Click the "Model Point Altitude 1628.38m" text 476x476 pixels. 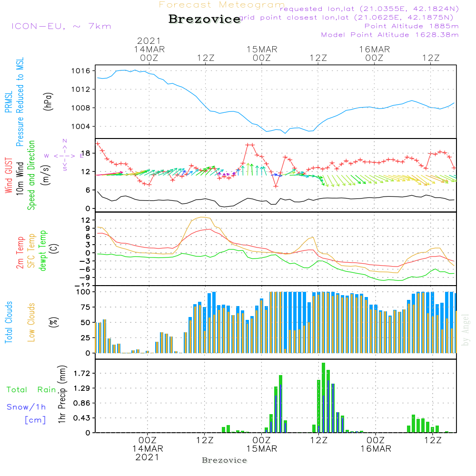(390, 35)
